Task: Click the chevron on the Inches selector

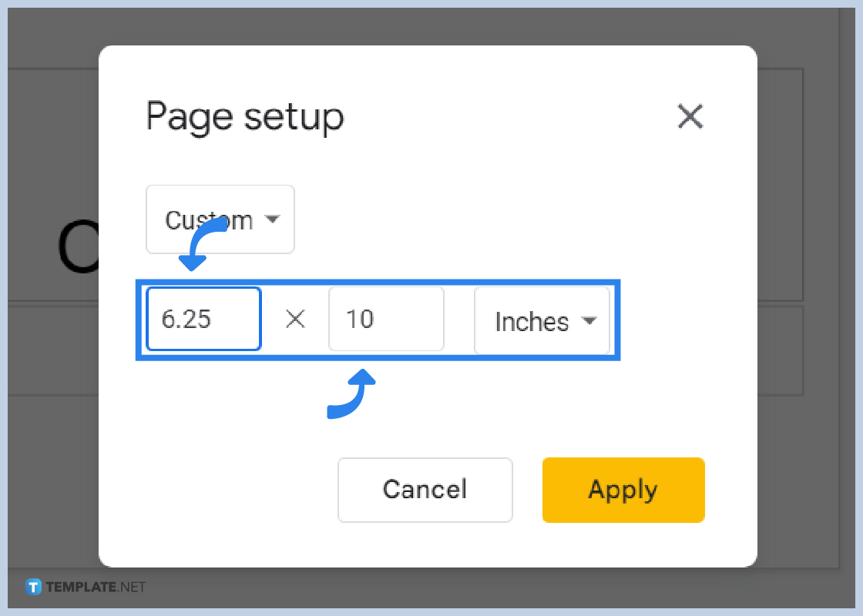Action: 590,321
